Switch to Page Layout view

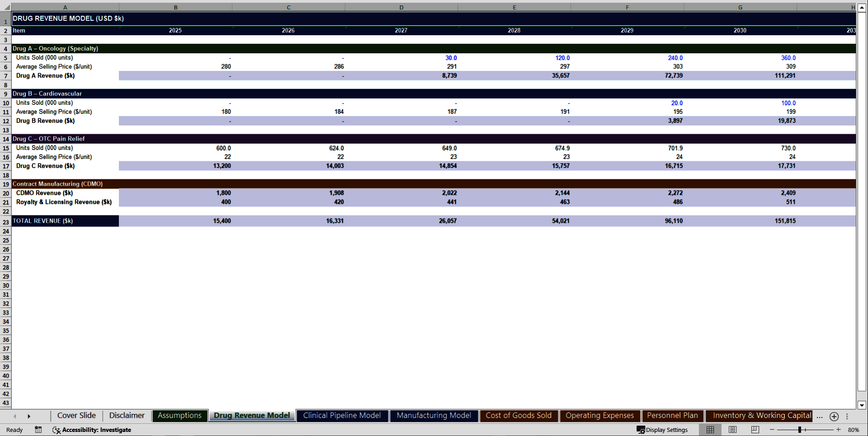coord(732,430)
